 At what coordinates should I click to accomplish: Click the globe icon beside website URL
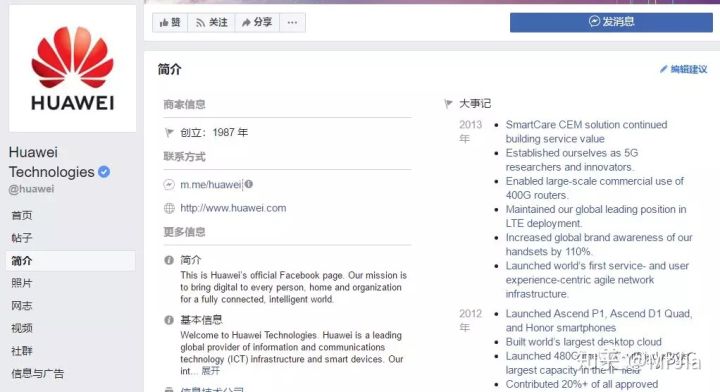click(169, 208)
